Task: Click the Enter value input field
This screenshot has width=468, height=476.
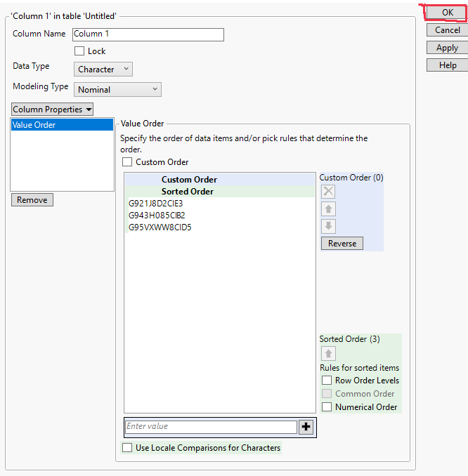Action: (212, 427)
